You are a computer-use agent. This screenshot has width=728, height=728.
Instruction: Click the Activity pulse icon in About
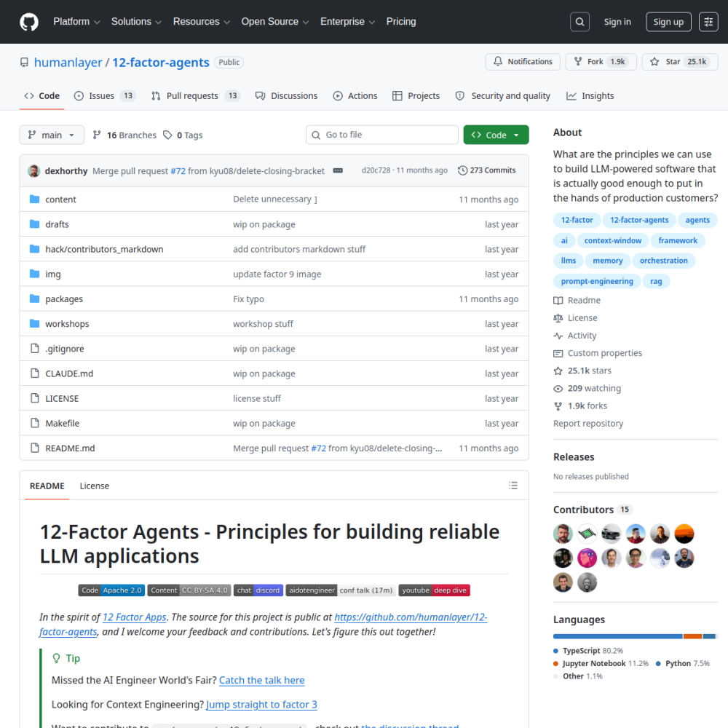(x=558, y=336)
